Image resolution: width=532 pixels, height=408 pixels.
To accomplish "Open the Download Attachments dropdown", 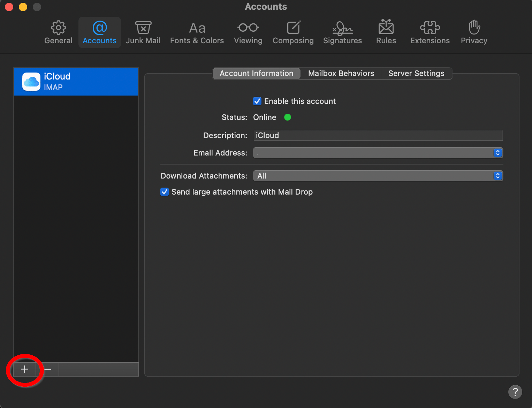I will pos(378,176).
